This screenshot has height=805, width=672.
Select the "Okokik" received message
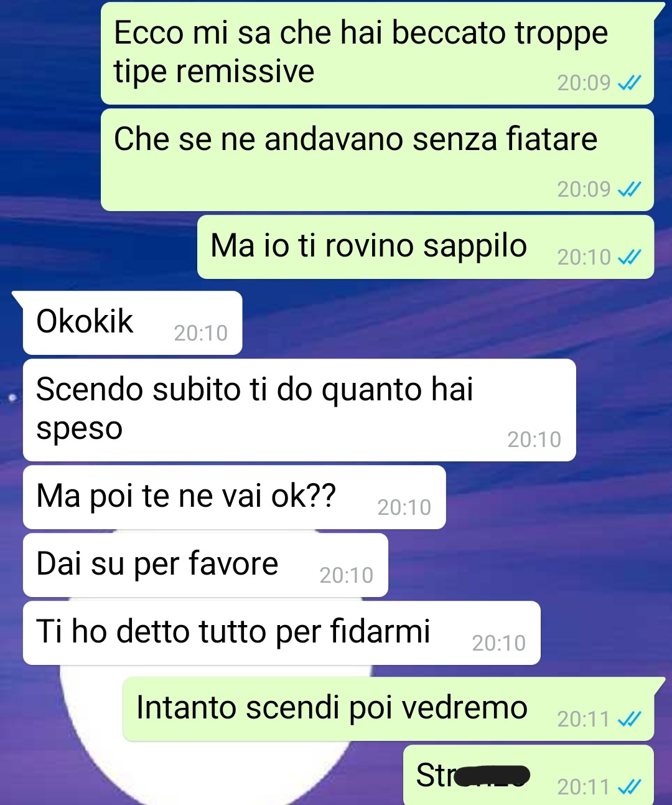(x=133, y=323)
